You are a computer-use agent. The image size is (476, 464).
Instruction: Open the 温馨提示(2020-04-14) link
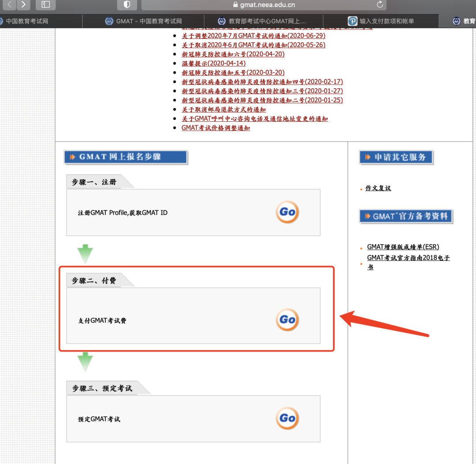[x=213, y=63]
